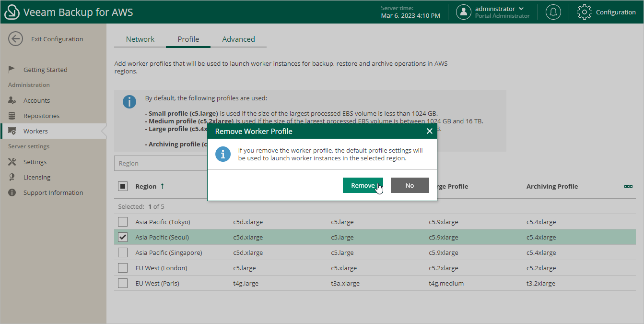
Task: Open Support Information via the info icon
Action: coord(13,192)
